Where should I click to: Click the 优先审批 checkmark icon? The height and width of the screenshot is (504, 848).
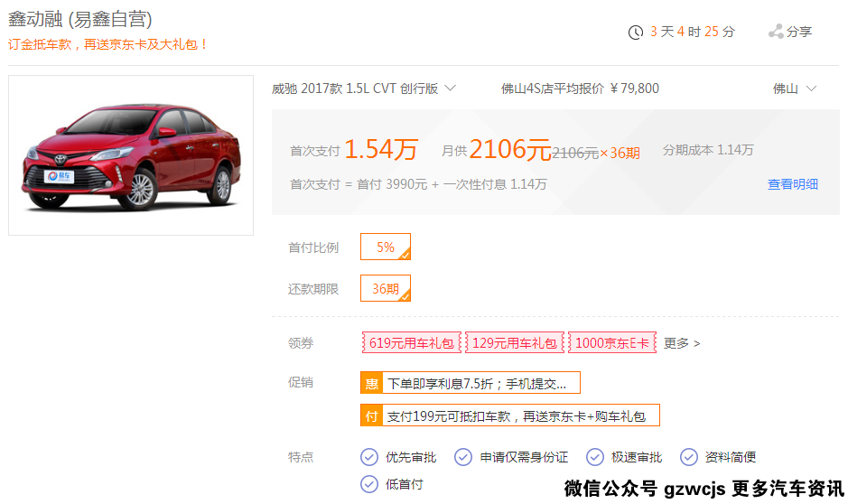pyautogui.click(x=369, y=457)
